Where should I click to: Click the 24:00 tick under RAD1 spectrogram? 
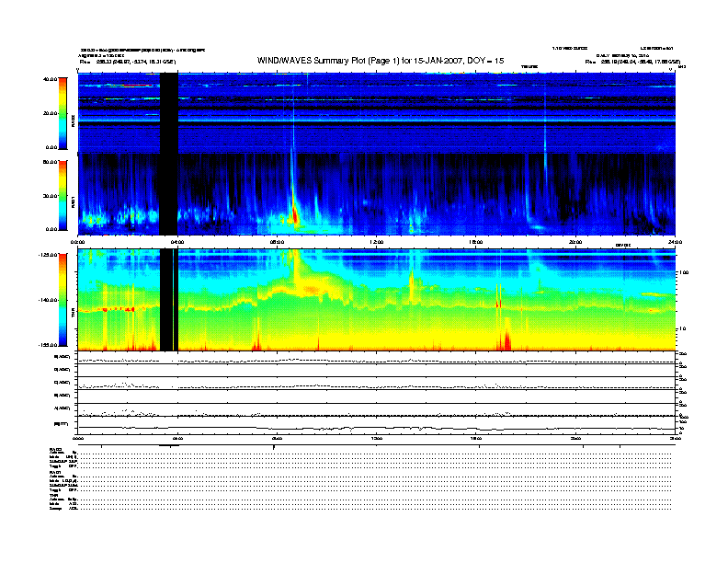(675, 242)
